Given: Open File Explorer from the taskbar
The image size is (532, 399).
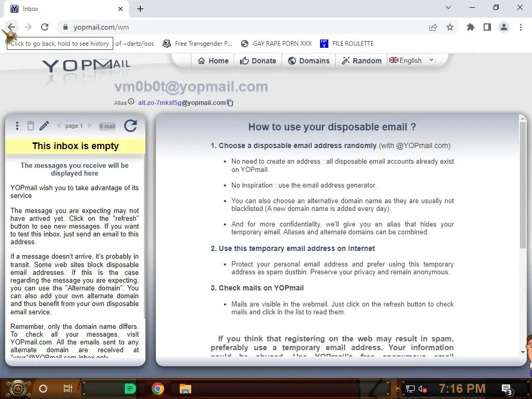Looking at the screenshot, I should (185, 389).
